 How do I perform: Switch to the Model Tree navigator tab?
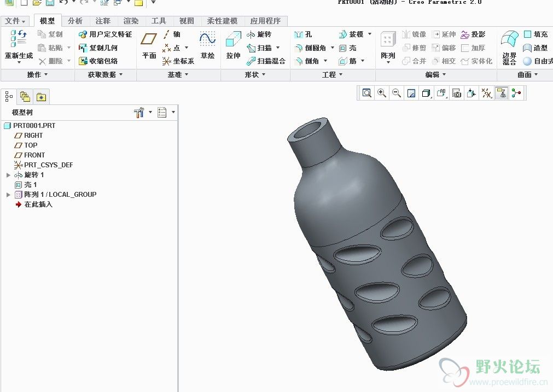point(9,97)
